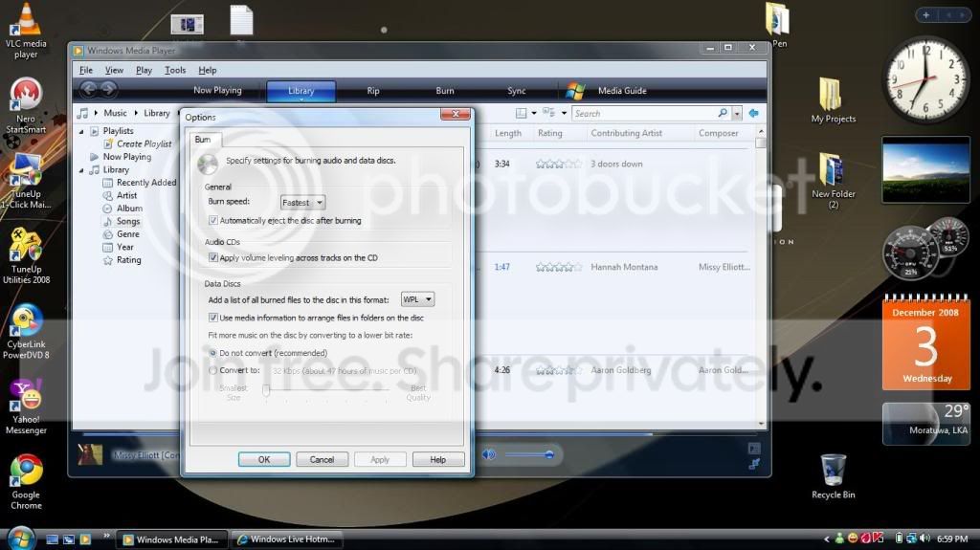Click the Show desktop quick launch icon
Viewport: 980px width, 550px height.
[53, 539]
